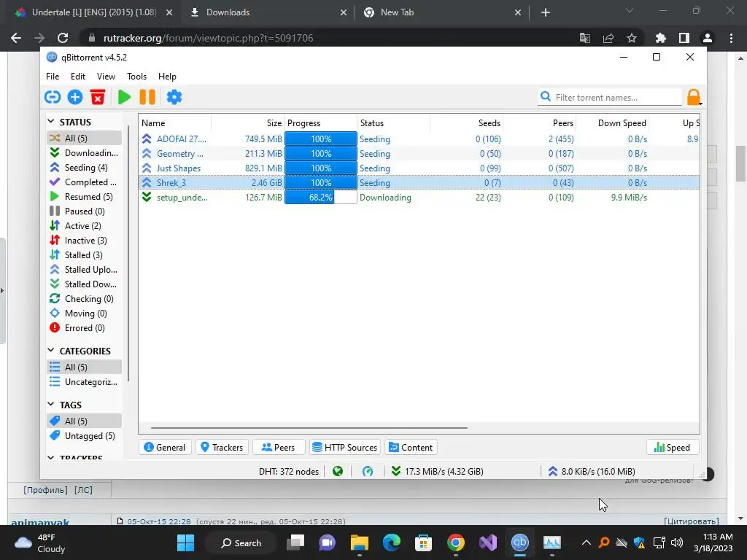Click the orange lock icon
The height and width of the screenshot is (560, 747).
point(694,97)
